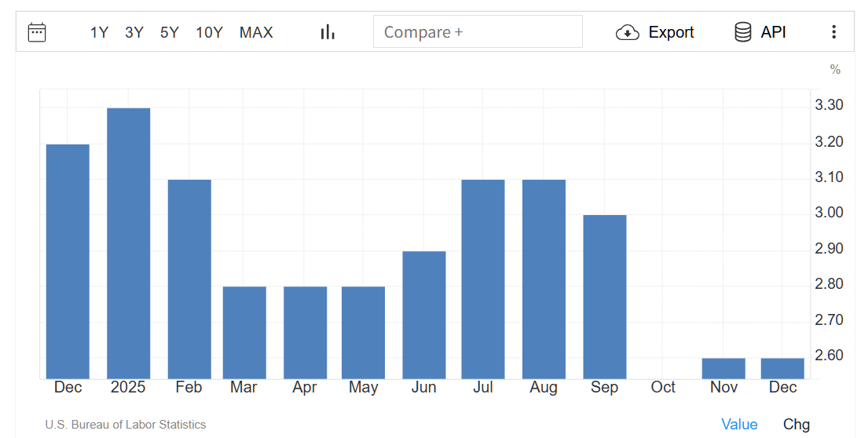Click the Export button label
This screenshot has height=438, width=868.
671,32
